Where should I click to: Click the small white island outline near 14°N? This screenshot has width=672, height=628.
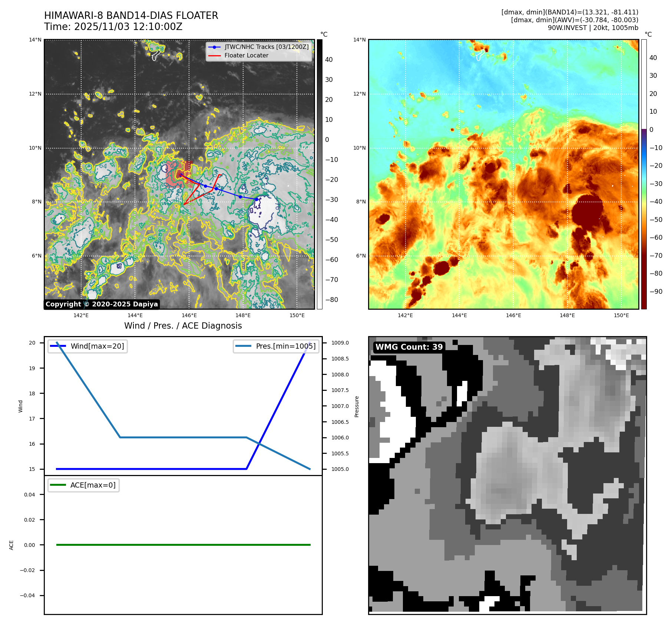(156, 56)
